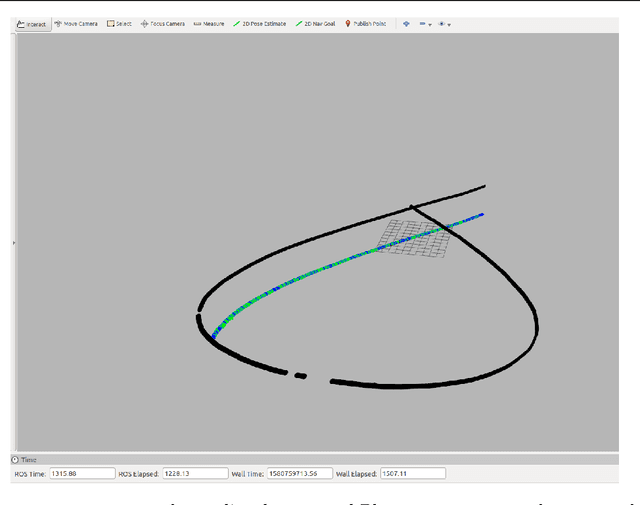The width and height of the screenshot is (640, 505).
Task: Pick the Measure tool
Action: 209,23
